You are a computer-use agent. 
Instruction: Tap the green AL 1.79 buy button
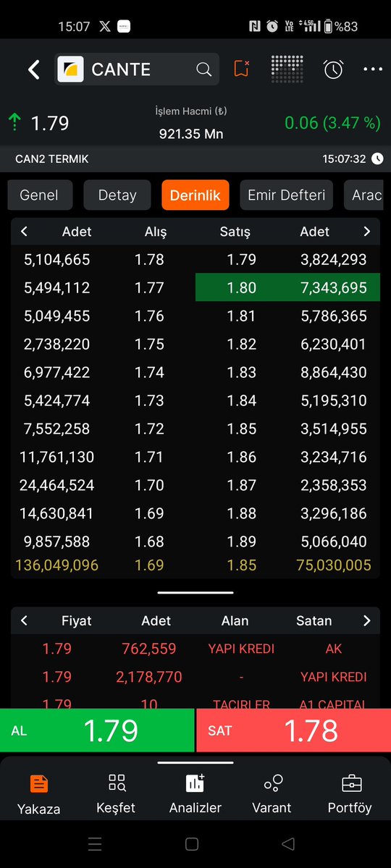tap(97, 730)
